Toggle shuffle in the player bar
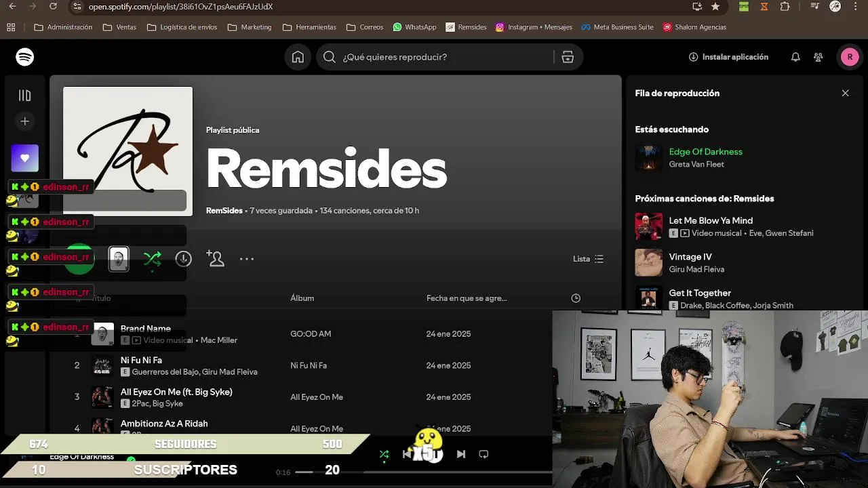 click(384, 454)
